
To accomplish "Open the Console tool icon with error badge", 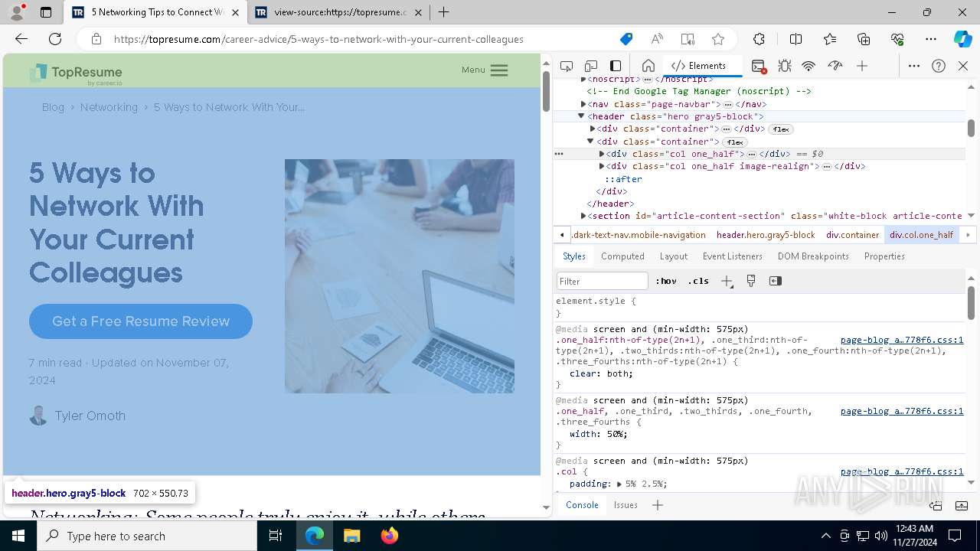I will tap(759, 66).
